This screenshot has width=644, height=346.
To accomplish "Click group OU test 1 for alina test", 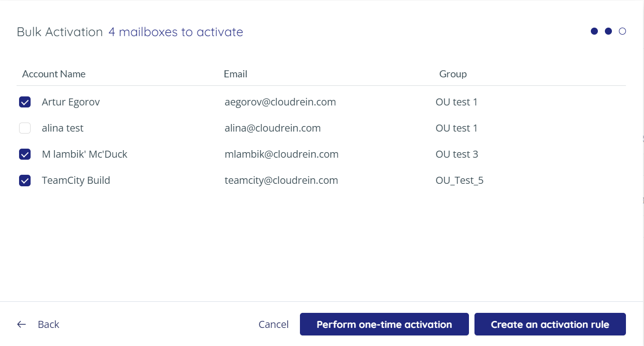I will 456,128.
